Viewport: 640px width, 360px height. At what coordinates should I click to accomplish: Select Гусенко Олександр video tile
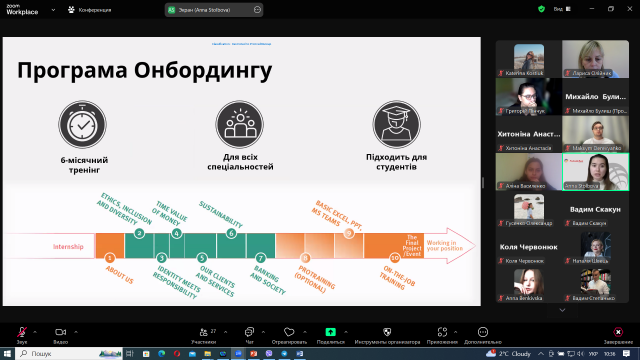529,209
